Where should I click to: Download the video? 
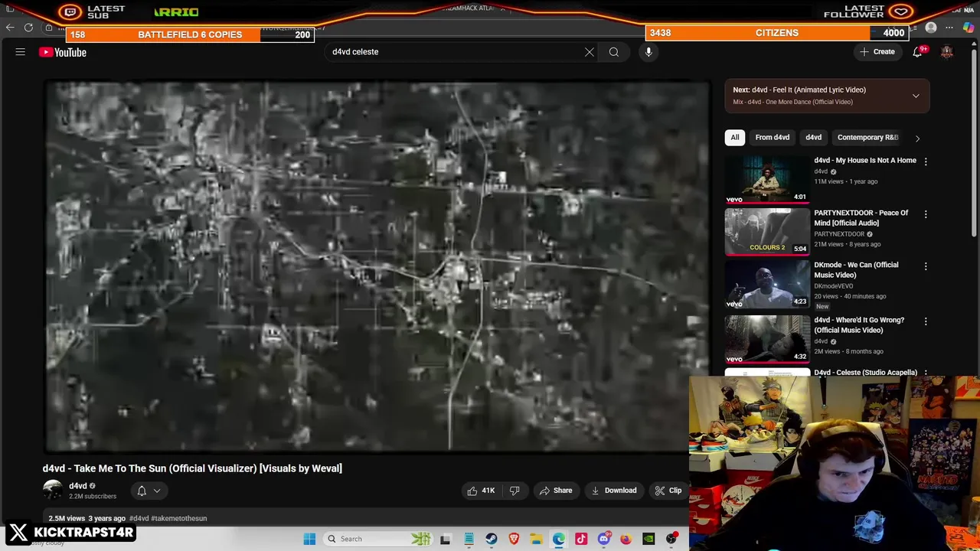pos(614,491)
